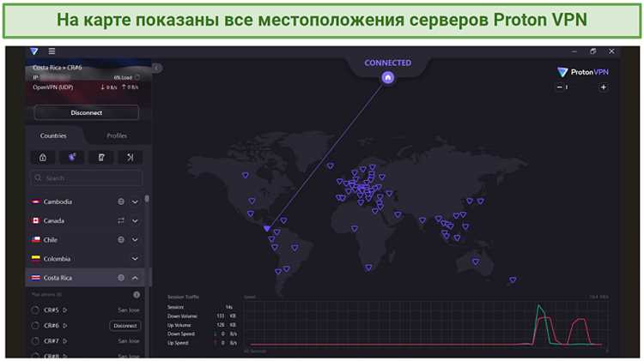Click the Disconnect button under connection info
The height and width of the screenshot is (361, 644).
coord(86,113)
